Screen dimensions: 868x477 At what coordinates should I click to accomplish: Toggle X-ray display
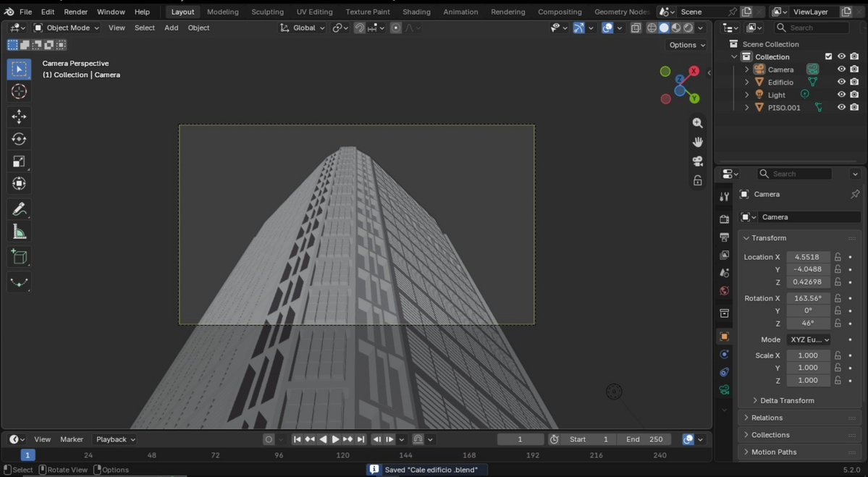click(636, 28)
